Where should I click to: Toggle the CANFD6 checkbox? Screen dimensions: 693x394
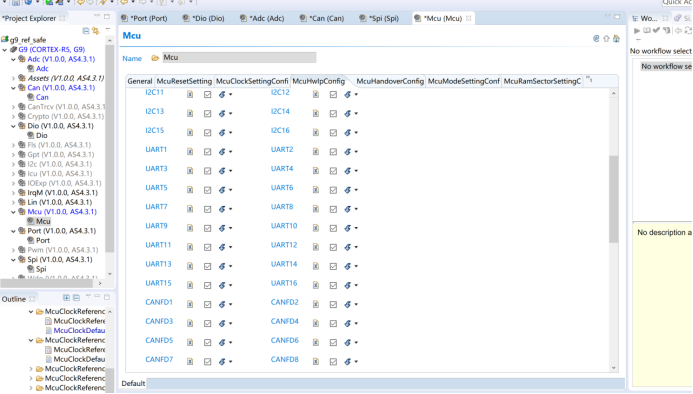(x=333, y=342)
